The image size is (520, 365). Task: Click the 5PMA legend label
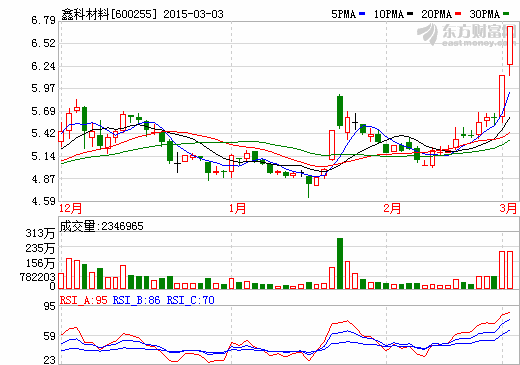344,14
